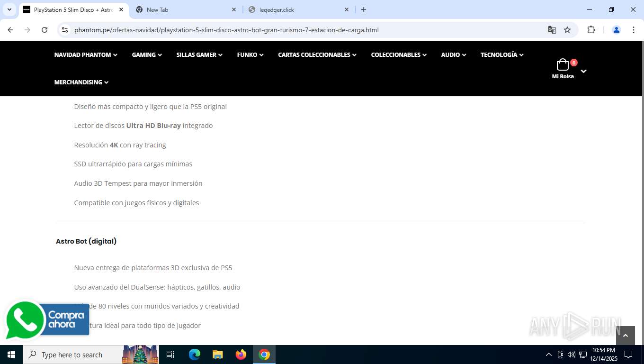The width and height of the screenshot is (644, 364).
Task: Show hidden system tray icons
Action: (549, 355)
